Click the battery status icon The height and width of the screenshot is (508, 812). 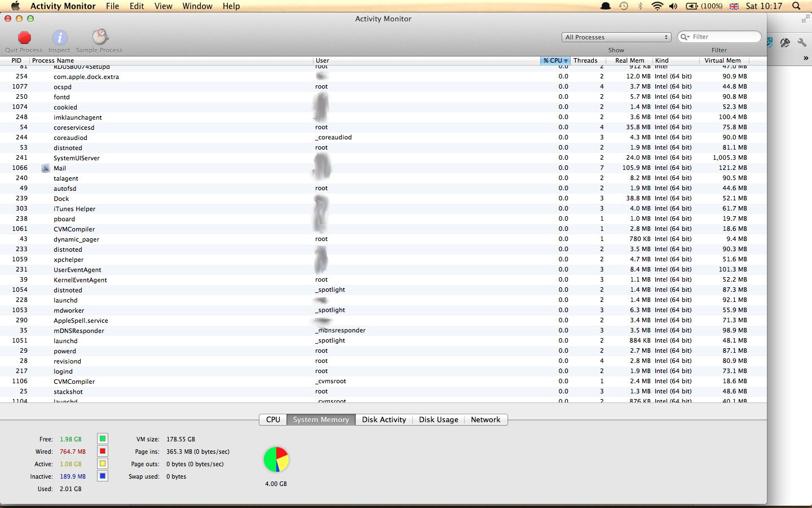pos(692,6)
